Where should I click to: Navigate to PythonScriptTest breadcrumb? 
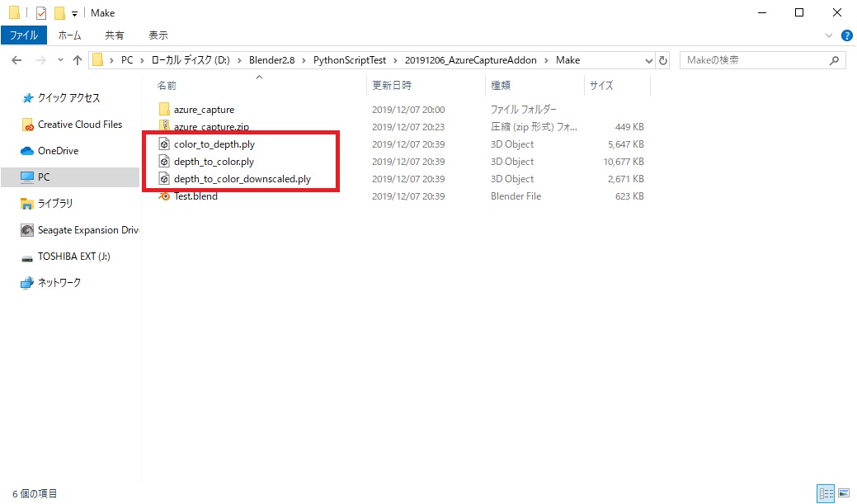tap(349, 60)
